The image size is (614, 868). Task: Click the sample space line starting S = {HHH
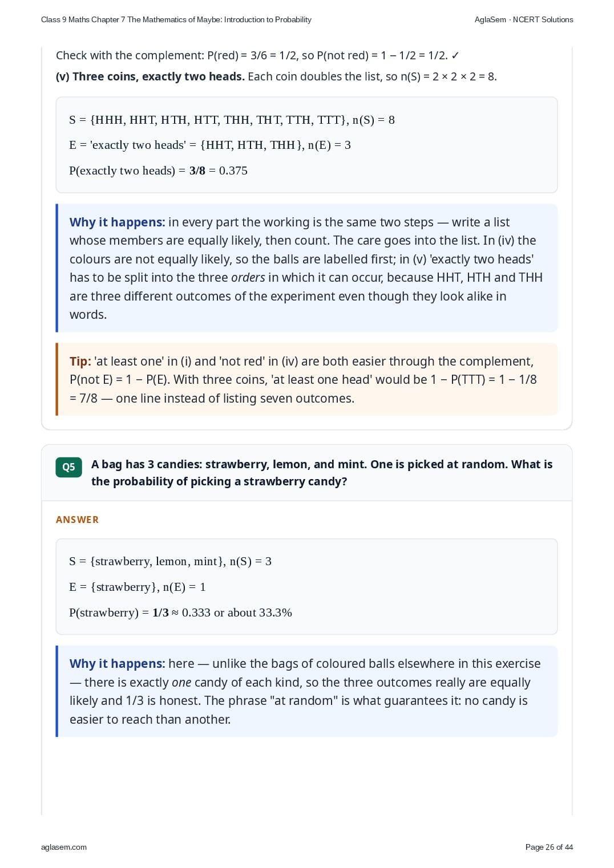pyautogui.click(x=232, y=120)
